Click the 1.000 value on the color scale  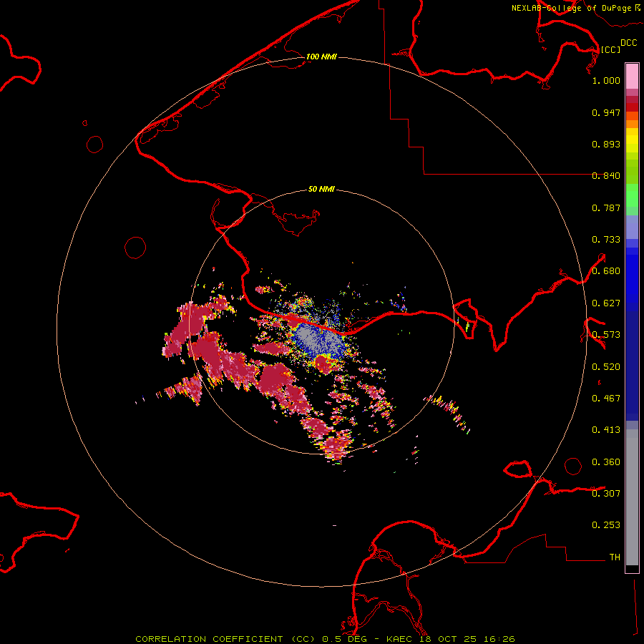click(606, 80)
